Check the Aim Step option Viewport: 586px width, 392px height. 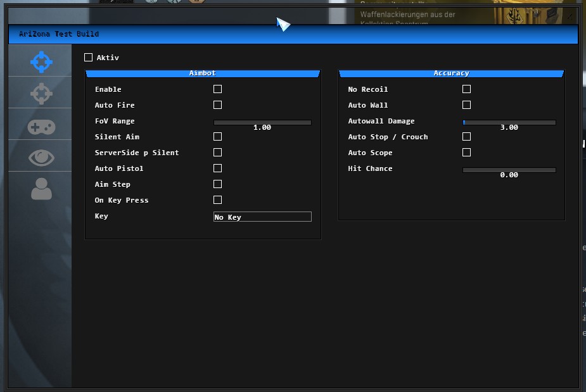[x=217, y=184]
